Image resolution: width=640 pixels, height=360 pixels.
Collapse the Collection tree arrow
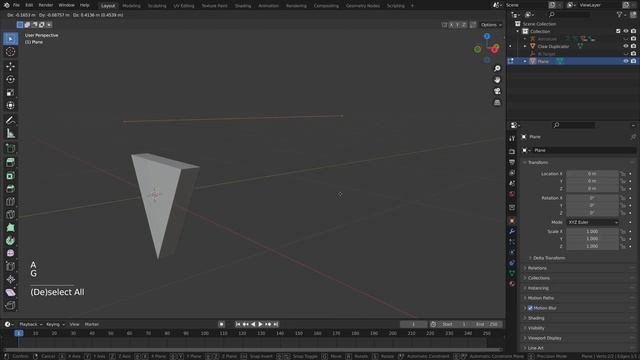[518, 31]
